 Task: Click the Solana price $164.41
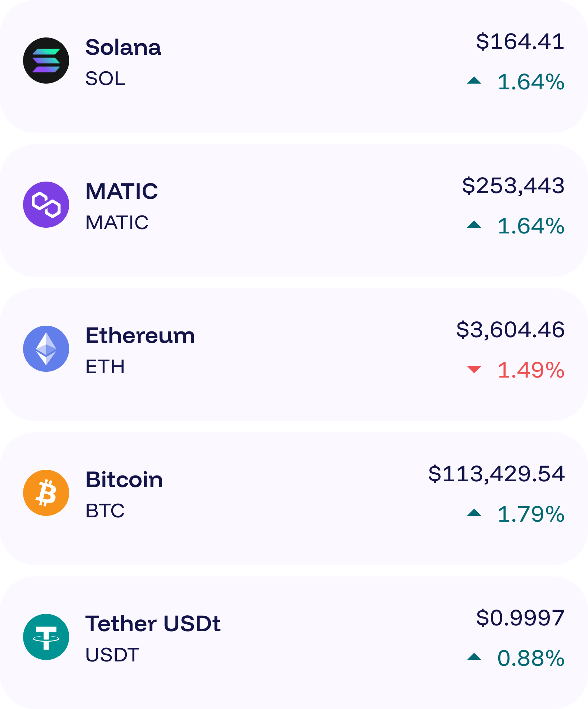[x=520, y=41]
